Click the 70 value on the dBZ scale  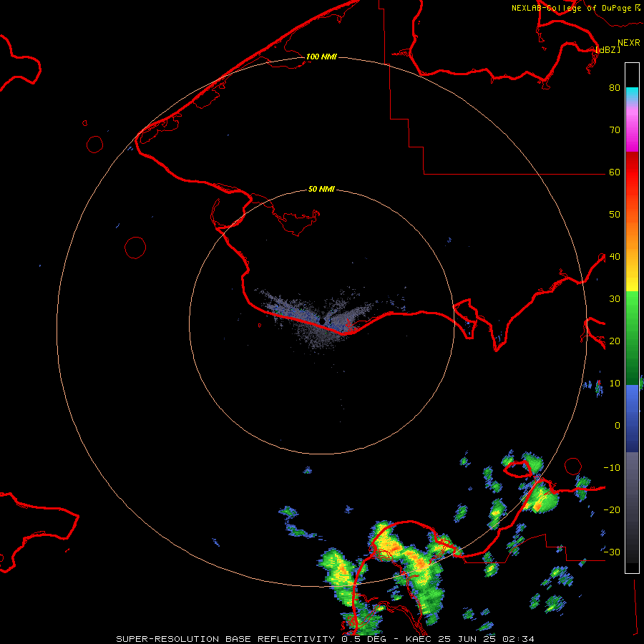615,130
